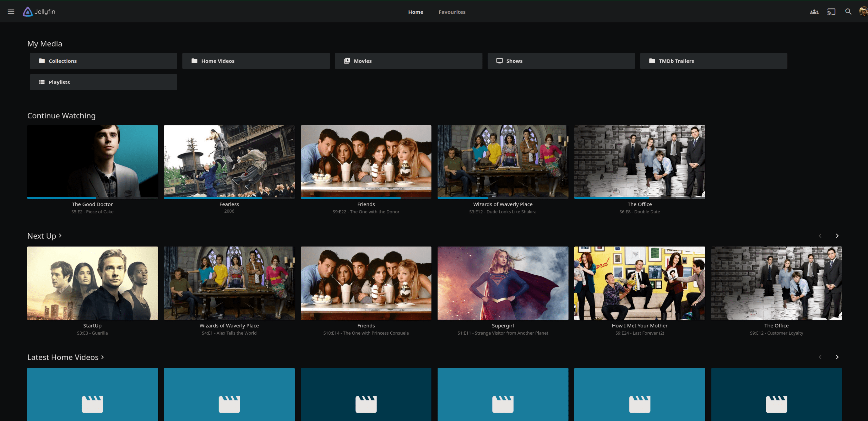
Task: Expand the Latest Home Videos heading
Action: click(x=66, y=357)
